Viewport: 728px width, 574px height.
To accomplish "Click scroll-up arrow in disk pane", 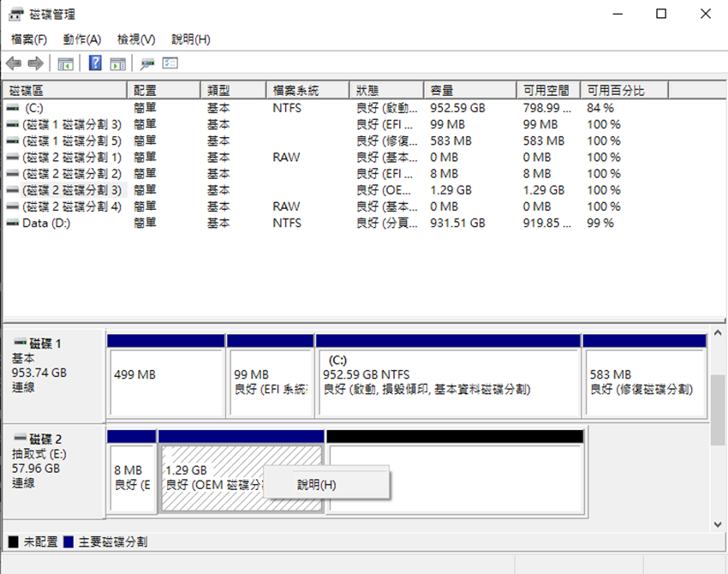I will [718, 332].
